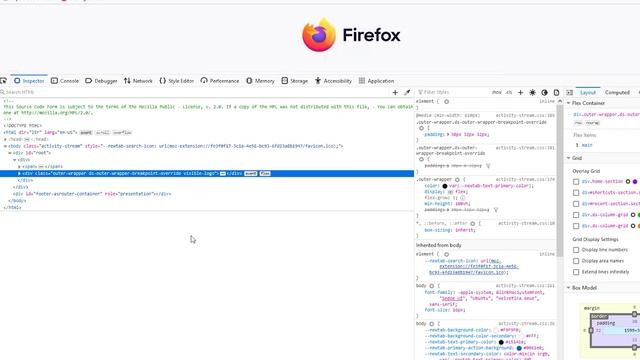
Task: Open the favicon.ico URL link in rules
Action: click(473, 267)
